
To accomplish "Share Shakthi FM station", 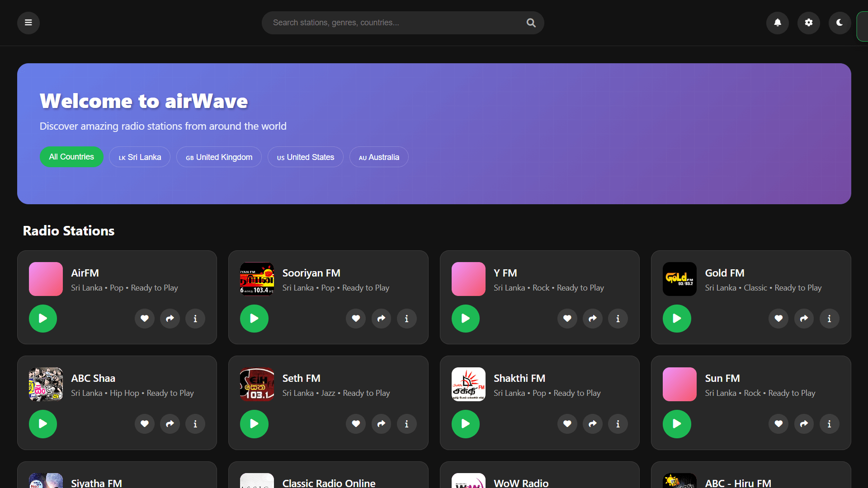I will point(593,424).
